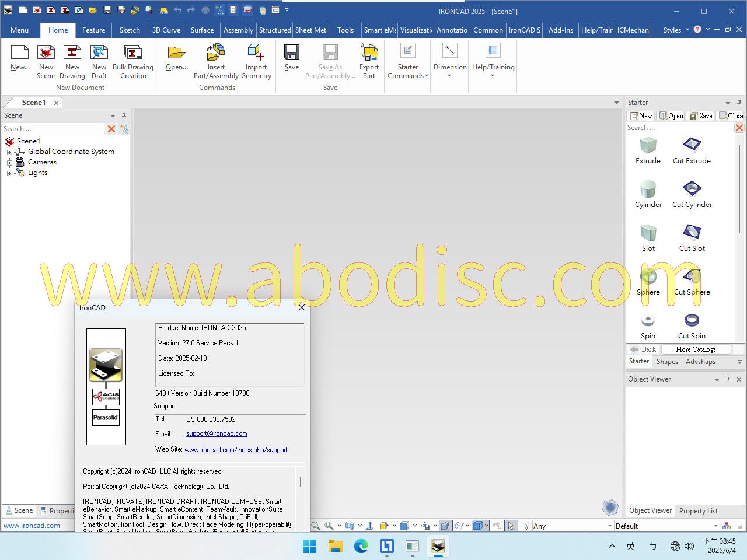Open the Starter Commands dropdown

coord(408,61)
